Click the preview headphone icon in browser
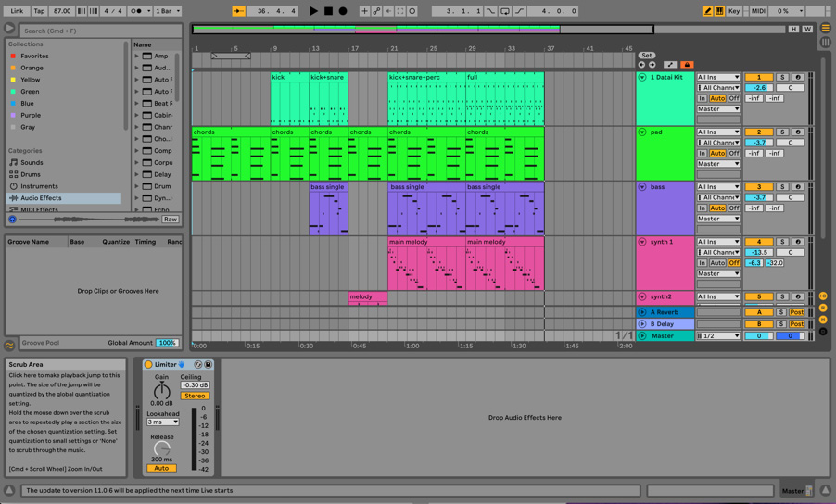Screen dimensions: 836x504 click(x=12, y=219)
